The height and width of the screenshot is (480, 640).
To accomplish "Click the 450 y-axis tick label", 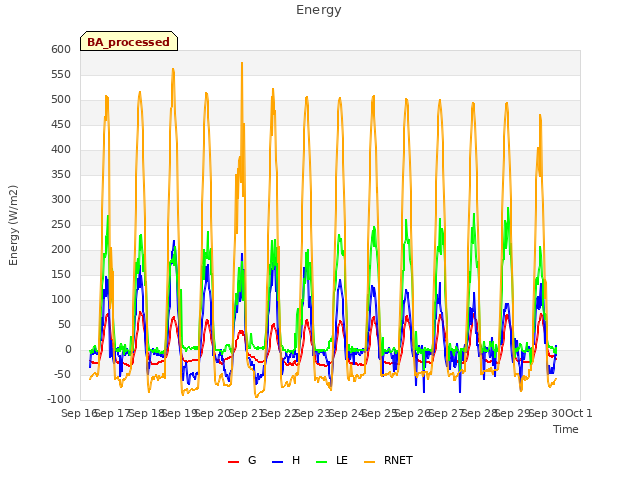I will click(x=61, y=124).
